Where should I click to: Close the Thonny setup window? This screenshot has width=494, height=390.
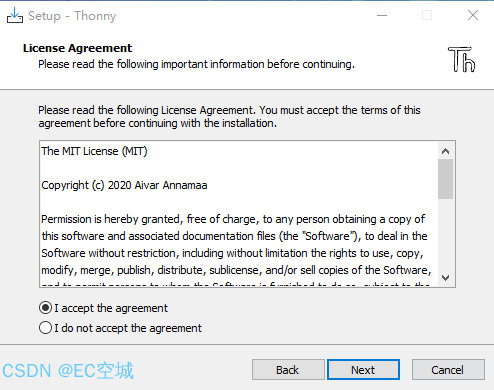pyautogui.click(x=473, y=15)
